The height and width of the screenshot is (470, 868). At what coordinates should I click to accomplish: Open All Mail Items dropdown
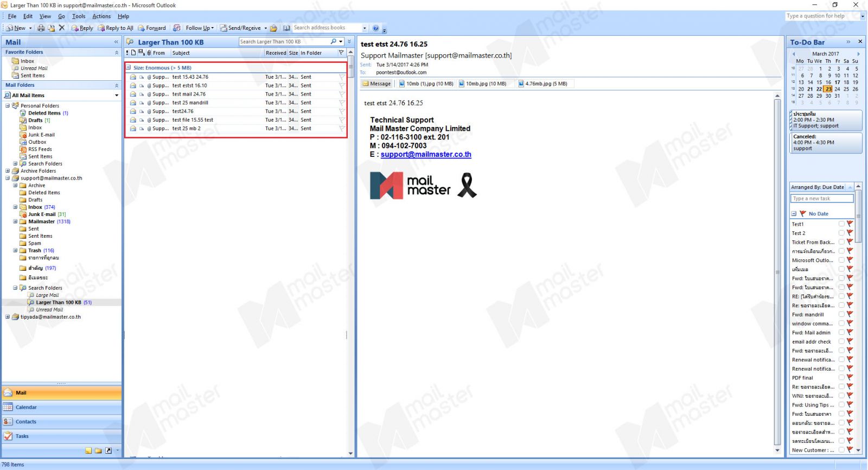117,96
